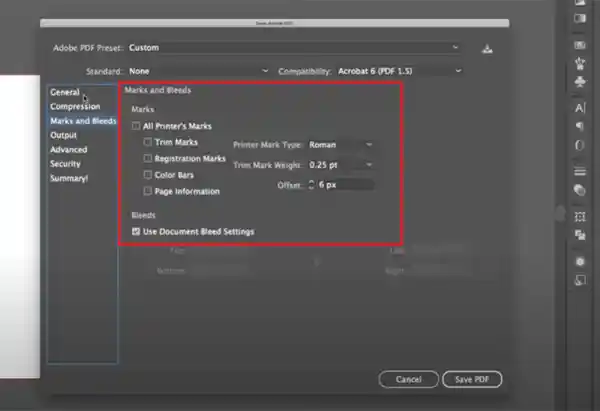This screenshot has width=600, height=411.
Task: Open the Character panel icon
Action: coord(580,108)
